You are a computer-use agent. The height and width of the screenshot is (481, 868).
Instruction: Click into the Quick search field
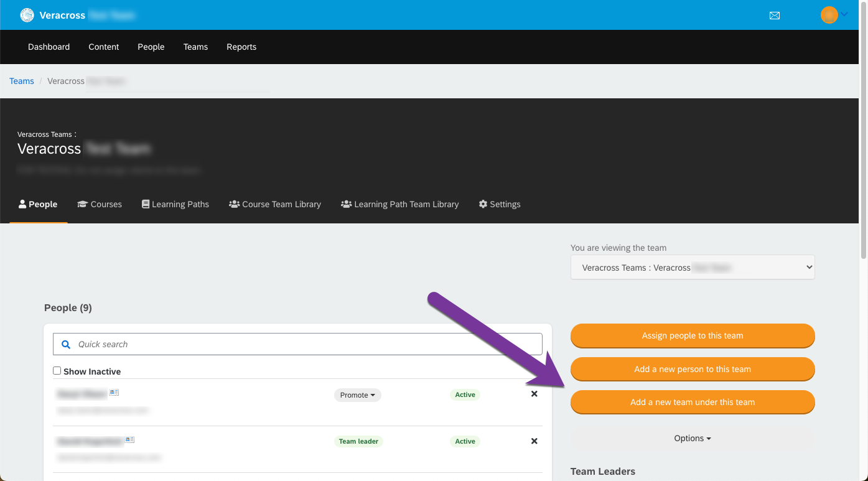coord(305,344)
